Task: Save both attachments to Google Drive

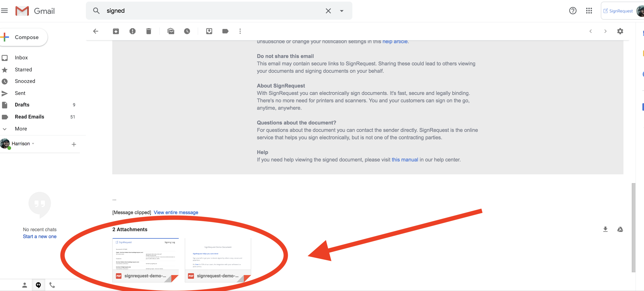Action: click(620, 229)
